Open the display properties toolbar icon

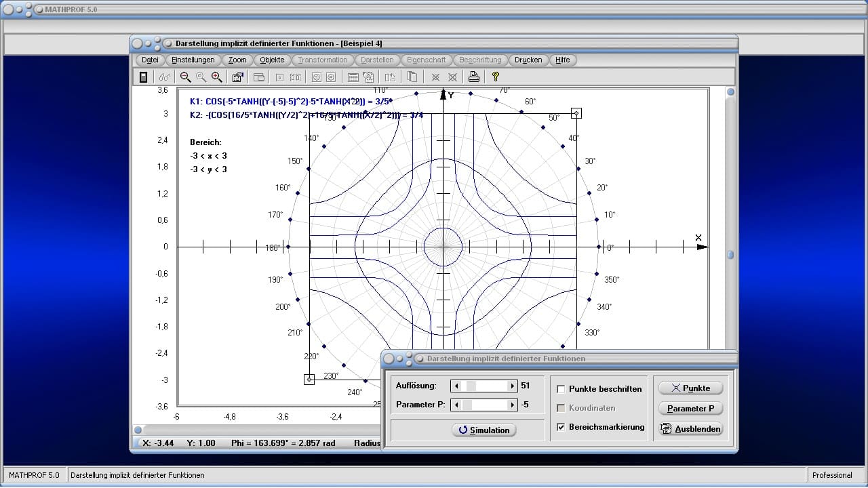237,77
